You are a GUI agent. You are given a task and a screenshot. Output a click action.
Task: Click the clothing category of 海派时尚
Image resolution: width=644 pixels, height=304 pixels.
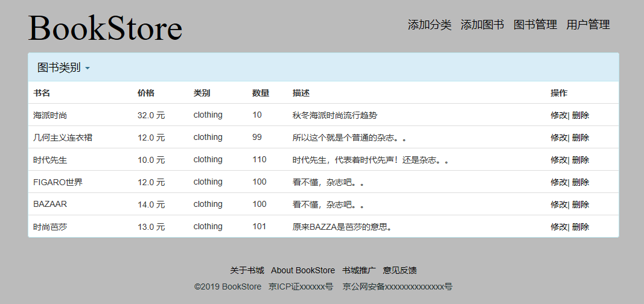(x=208, y=115)
